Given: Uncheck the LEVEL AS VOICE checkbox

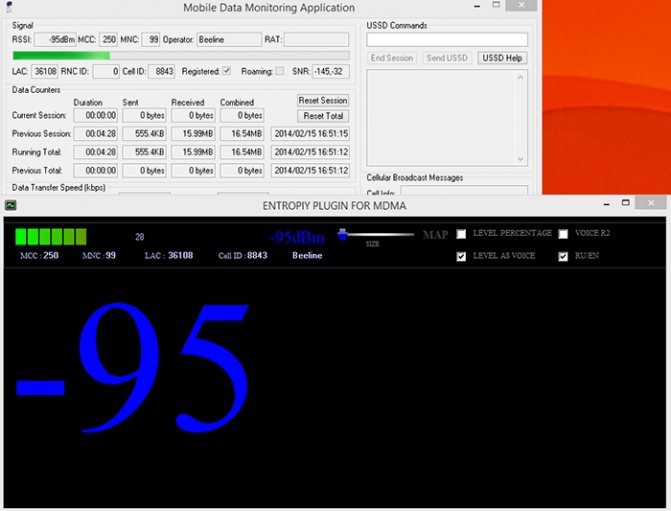Looking at the screenshot, I should coord(461,256).
